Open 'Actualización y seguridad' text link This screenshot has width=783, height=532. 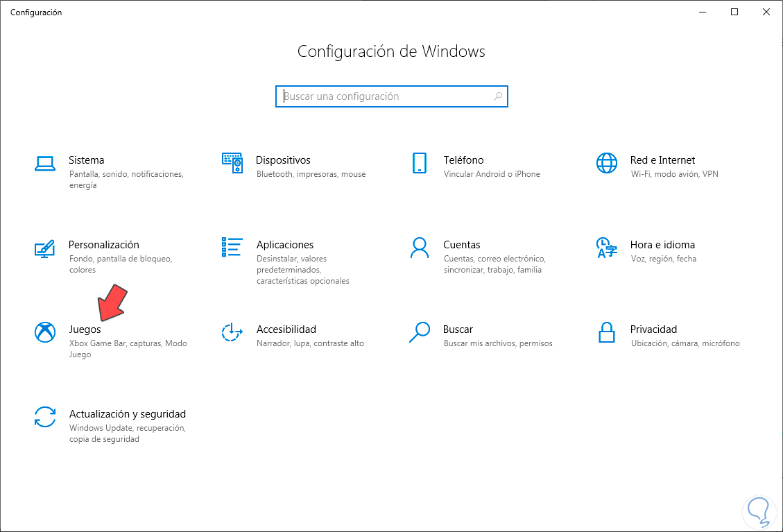[128, 414]
